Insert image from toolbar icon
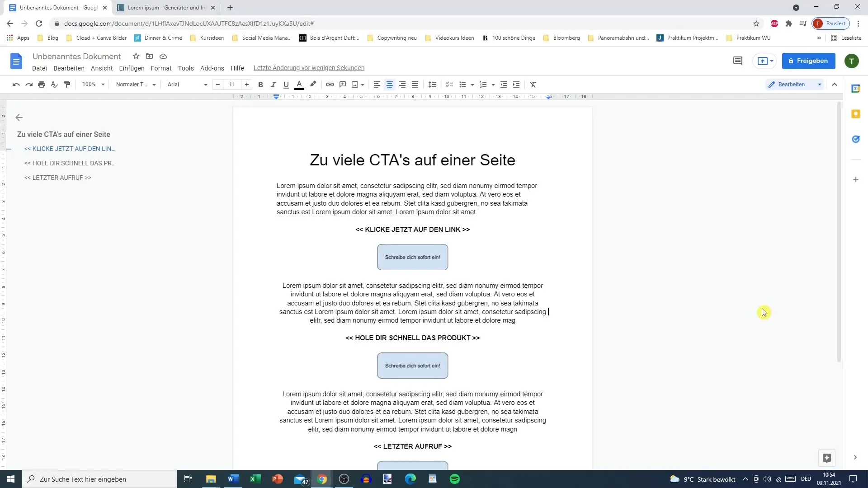Screen dimensions: 868x488 355,84
